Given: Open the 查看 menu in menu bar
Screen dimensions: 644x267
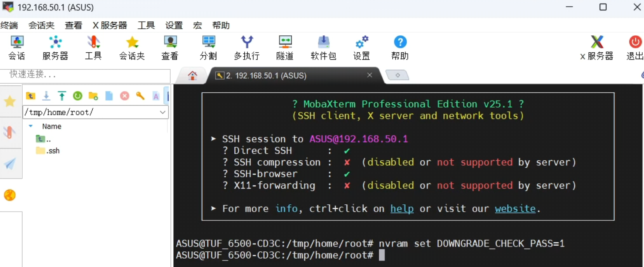Looking at the screenshot, I should coord(73,25).
